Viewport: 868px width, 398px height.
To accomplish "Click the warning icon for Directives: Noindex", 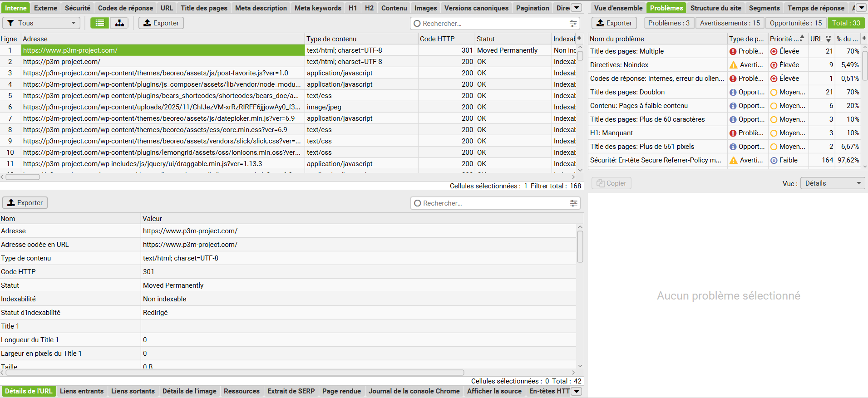I will click(734, 65).
